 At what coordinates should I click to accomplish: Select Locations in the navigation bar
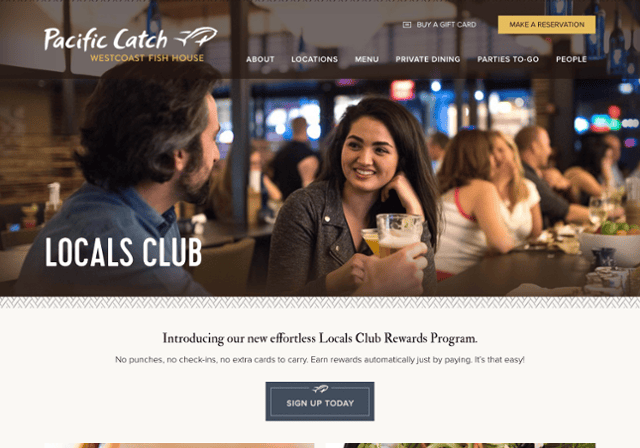coord(314,59)
